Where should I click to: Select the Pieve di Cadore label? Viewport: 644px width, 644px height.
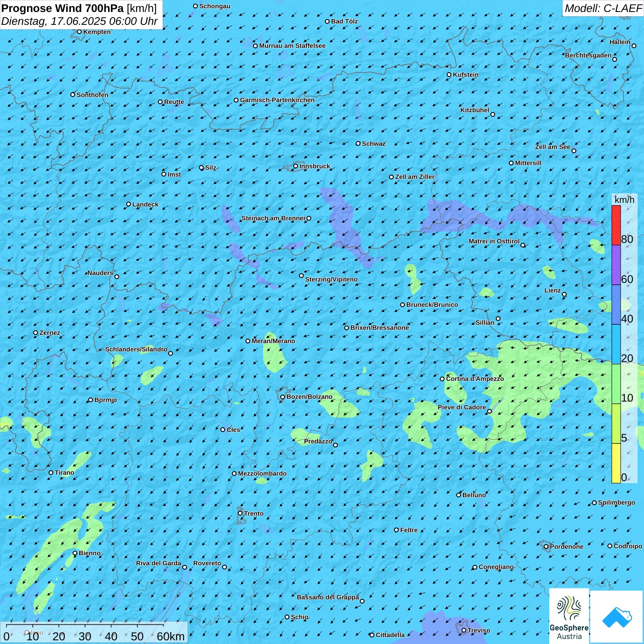pos(462,407)
